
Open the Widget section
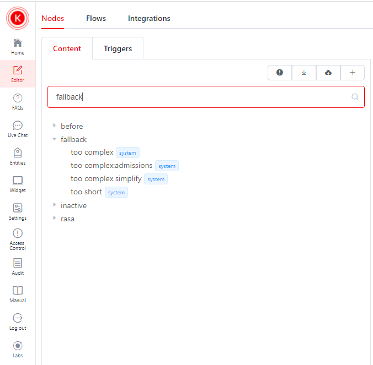point(17,184)
